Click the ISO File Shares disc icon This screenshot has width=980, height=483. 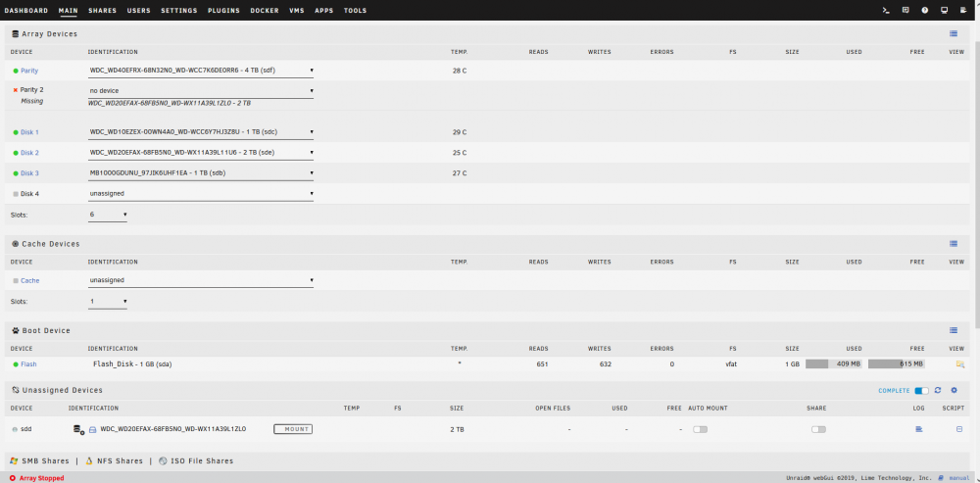coord(163,461)
